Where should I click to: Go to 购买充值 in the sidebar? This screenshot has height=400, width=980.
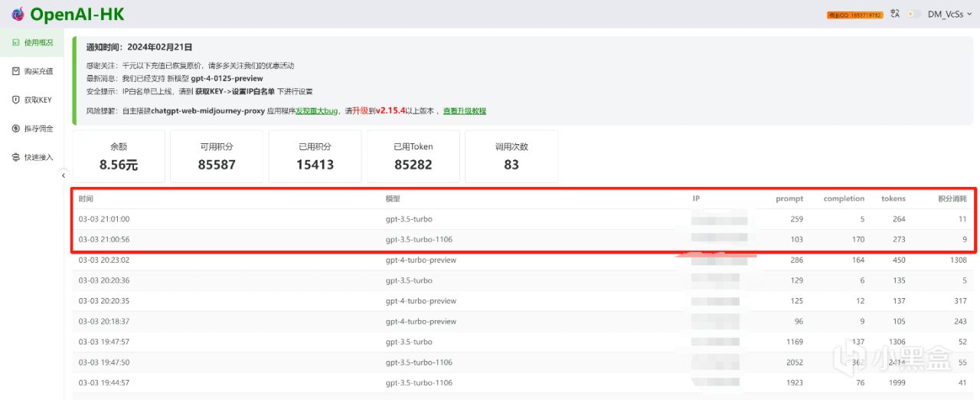click(x=32, y=71)
